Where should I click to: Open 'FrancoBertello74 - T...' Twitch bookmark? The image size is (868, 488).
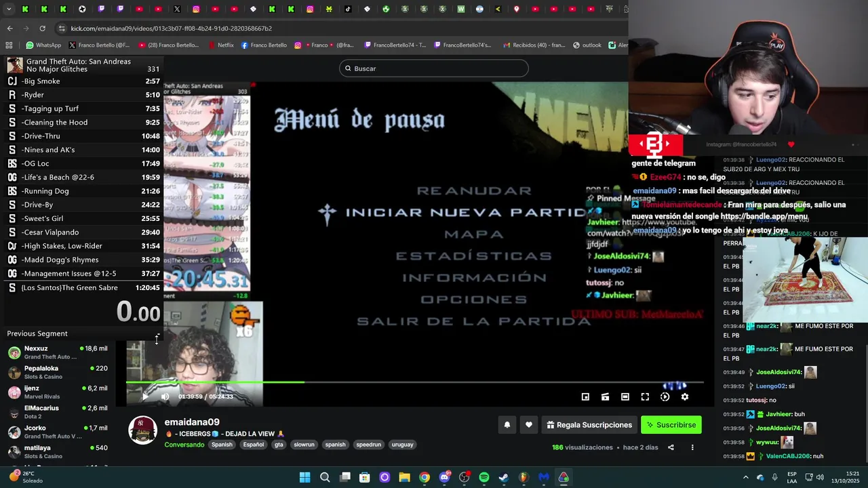pos(395,45)
